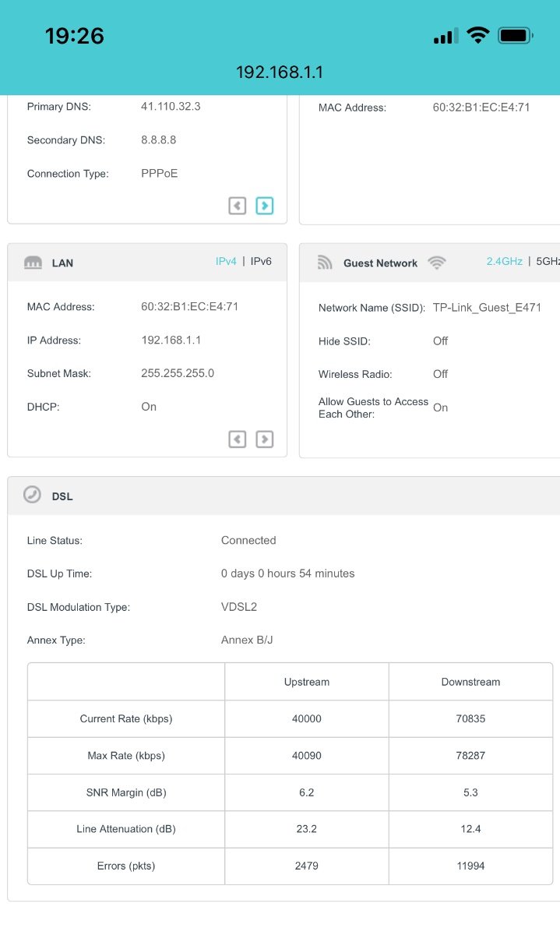This screenshot has height=935, width=560.
Task: Click the Wi-Fi icon beside Guest Network
Action: (437, 263)
